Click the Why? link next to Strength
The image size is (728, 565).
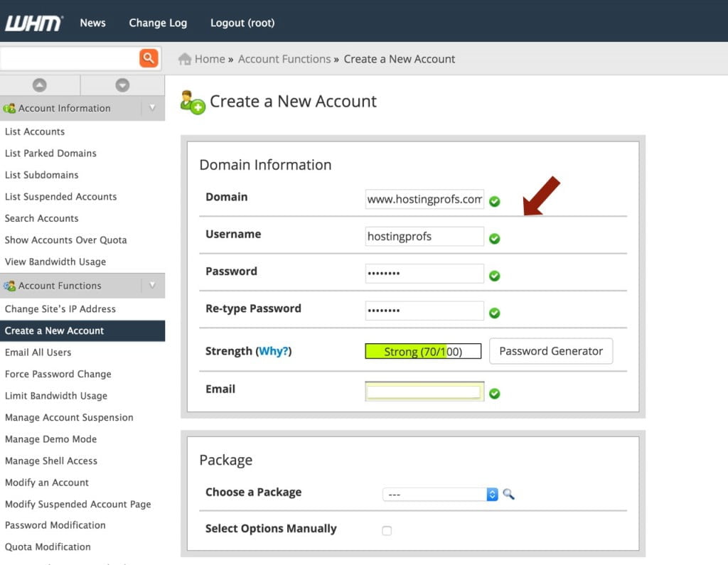[x=274, y=351]
